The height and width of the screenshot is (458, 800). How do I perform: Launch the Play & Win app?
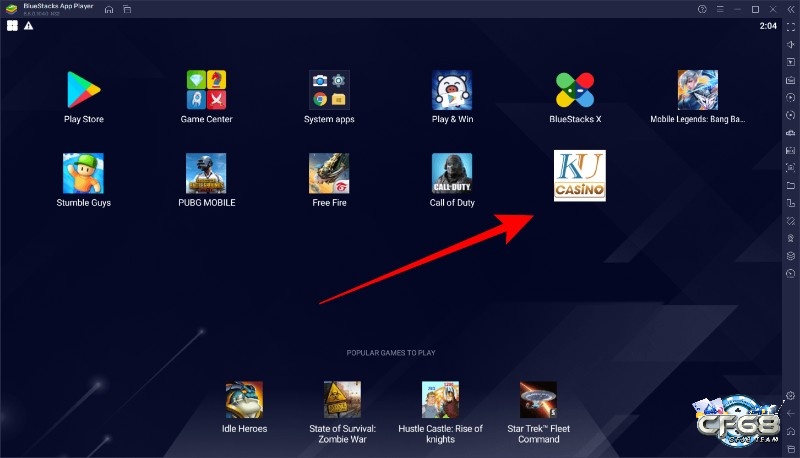point(452,90)
